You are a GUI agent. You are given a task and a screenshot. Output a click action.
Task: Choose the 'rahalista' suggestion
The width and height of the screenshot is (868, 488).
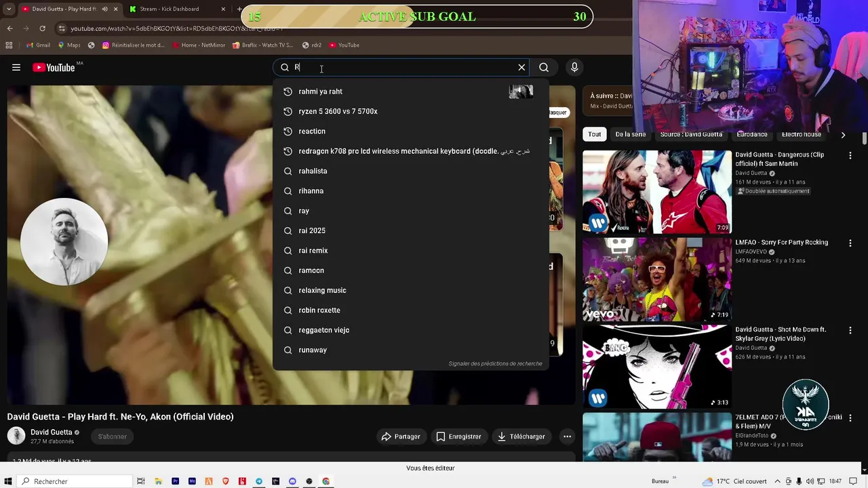click(x=410, y=171)
